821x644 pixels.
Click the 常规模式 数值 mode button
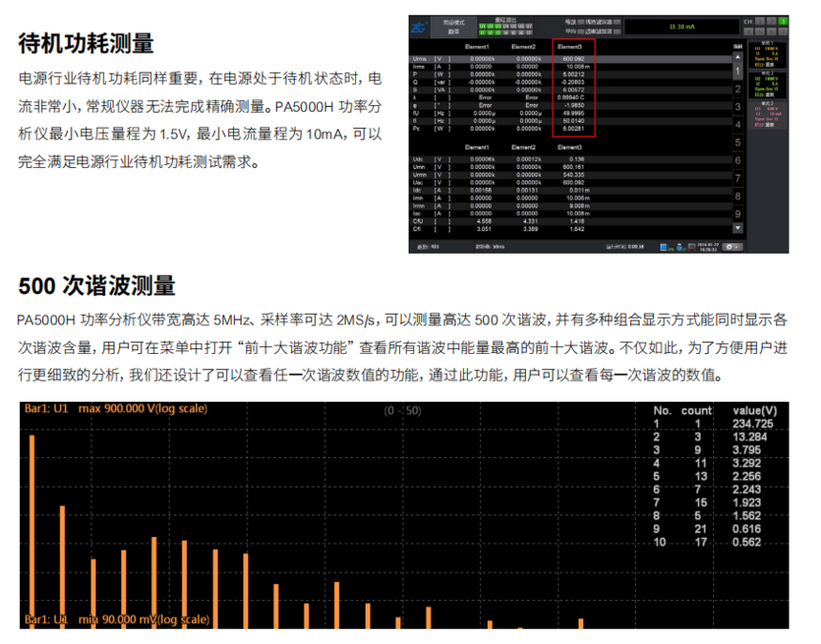[x=453, y=28]
